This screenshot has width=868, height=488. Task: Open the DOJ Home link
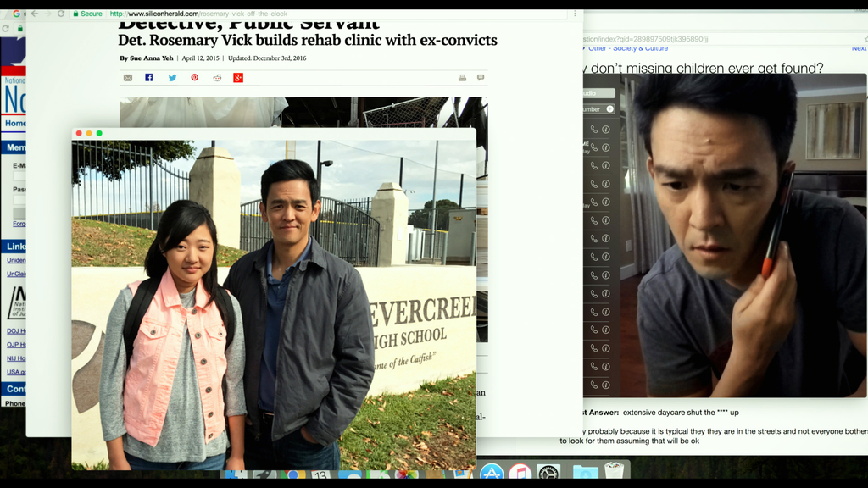[x=16, y=331]
